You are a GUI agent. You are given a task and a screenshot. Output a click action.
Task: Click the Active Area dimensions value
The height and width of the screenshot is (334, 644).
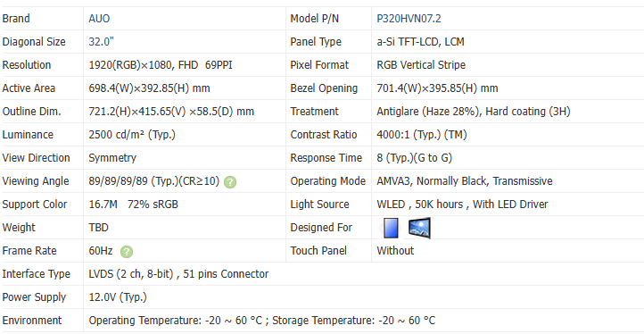[x=150, y=88]
